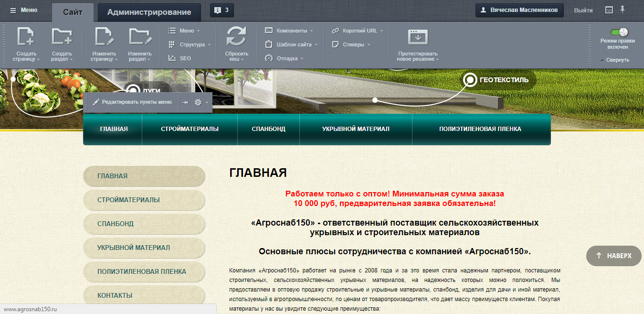
Task: Select ПОЛИЭТИЛЕНОВАЯ ПЛЕНКА in the left sidebar
Action: [x=144, y=271]
